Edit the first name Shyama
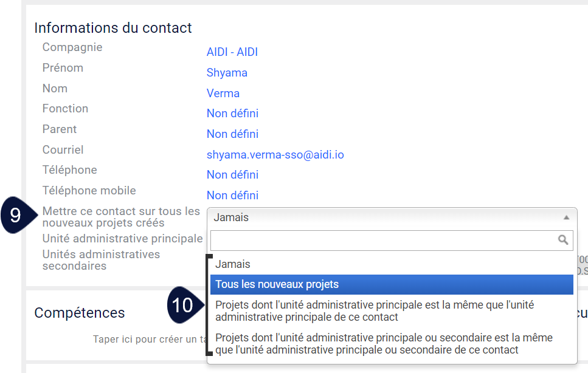Screen dimensions: 588x373 pos(227,73)
